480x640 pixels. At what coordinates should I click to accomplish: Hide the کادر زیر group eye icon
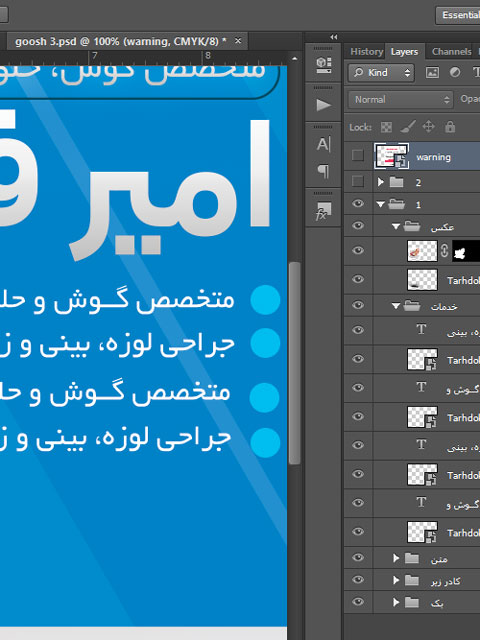tap(358, 580)
